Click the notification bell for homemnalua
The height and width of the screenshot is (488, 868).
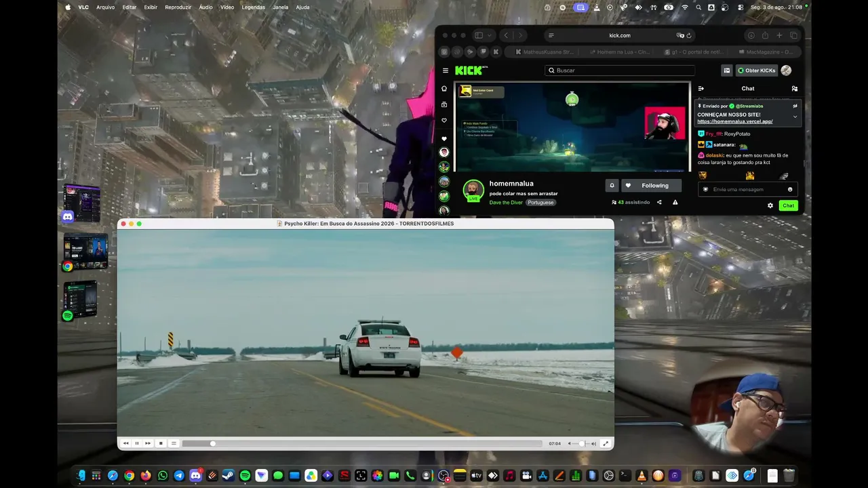tap(612, 185)
